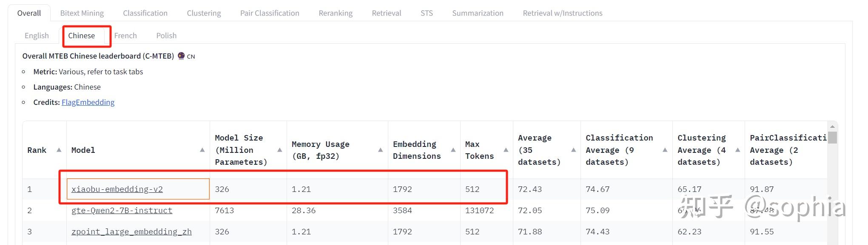This screenshot has height=245, width=868.
Task: Open the Summarization tab
Action: coord(478,13)
